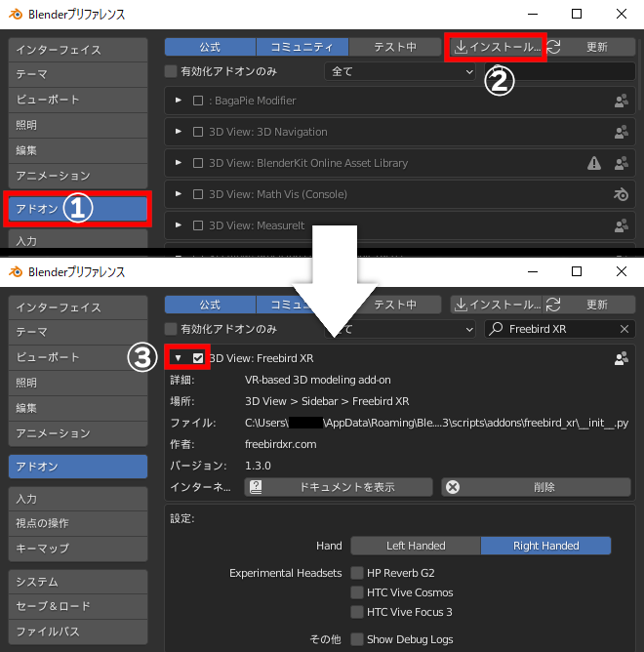Collapse the Freebird XR details

click(178, 358)
